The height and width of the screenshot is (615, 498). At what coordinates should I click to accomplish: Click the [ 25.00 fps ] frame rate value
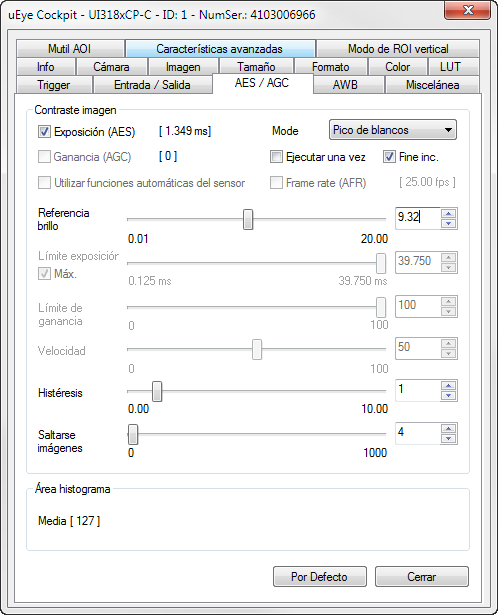(427, 182)
